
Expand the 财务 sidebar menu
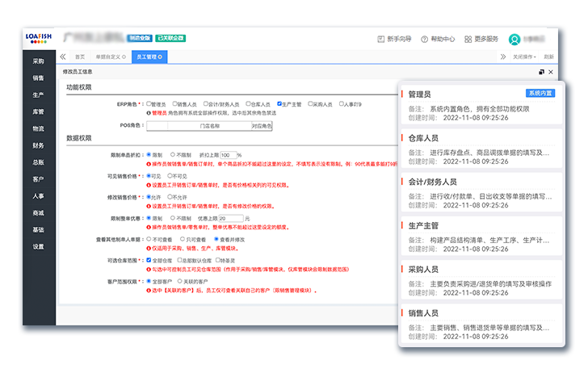click(39, 145)
